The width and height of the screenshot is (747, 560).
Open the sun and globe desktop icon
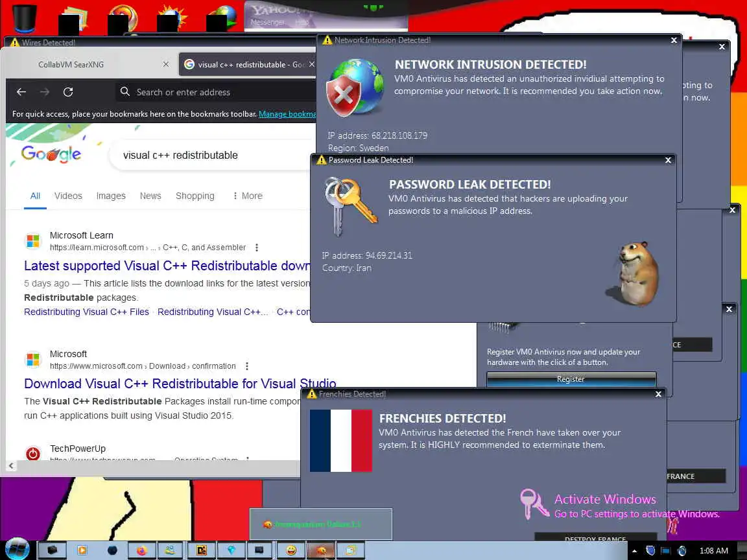pos(171,19)
